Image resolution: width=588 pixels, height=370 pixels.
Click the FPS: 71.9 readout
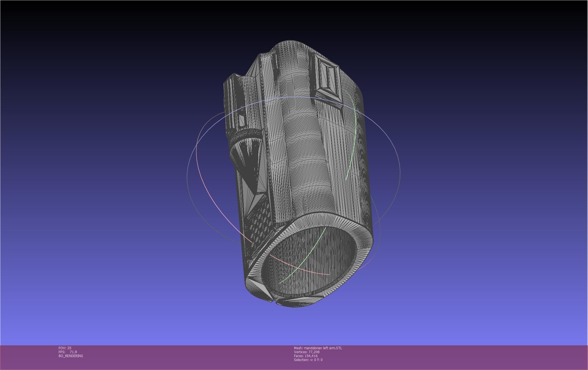68,352
